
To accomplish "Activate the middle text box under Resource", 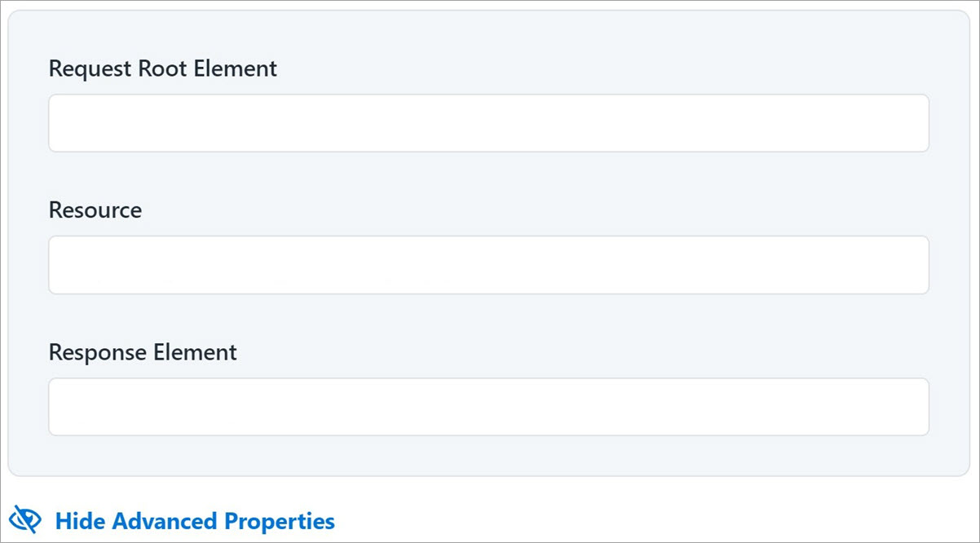I will point(488,265).
